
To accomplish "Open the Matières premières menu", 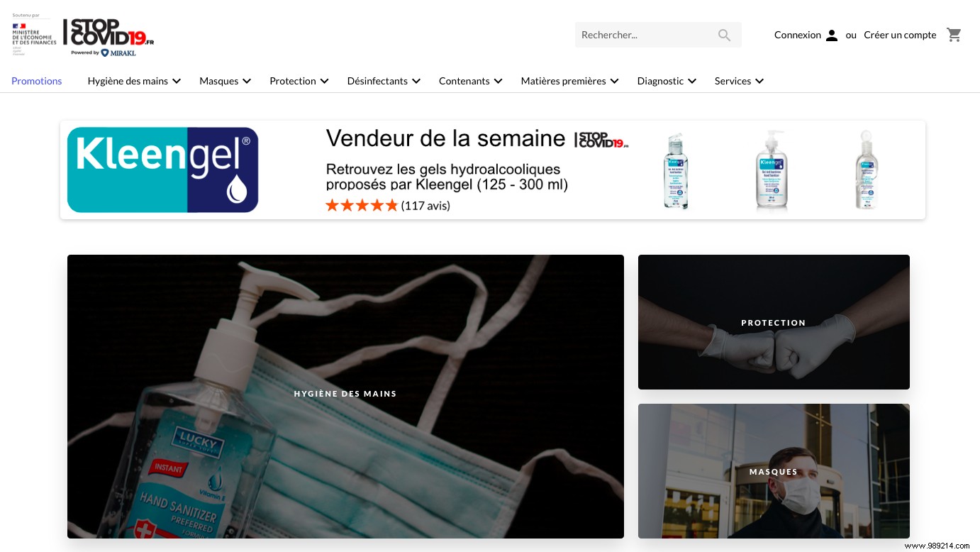I will click(569, 81).
